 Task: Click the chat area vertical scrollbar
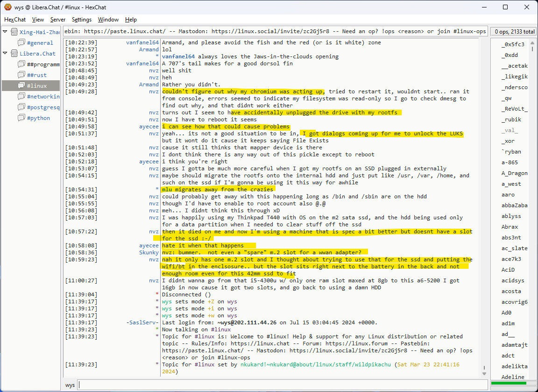[484, 205]
